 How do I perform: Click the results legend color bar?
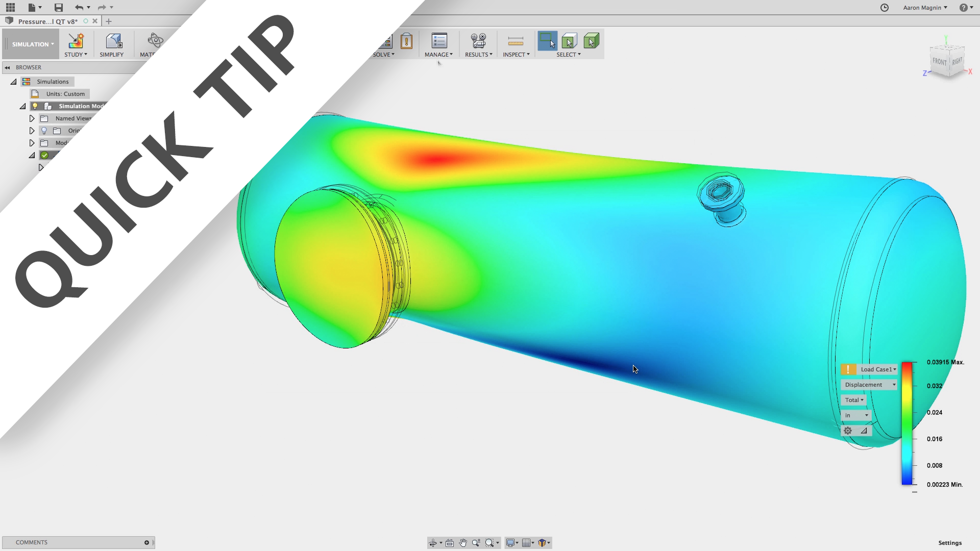906,423
